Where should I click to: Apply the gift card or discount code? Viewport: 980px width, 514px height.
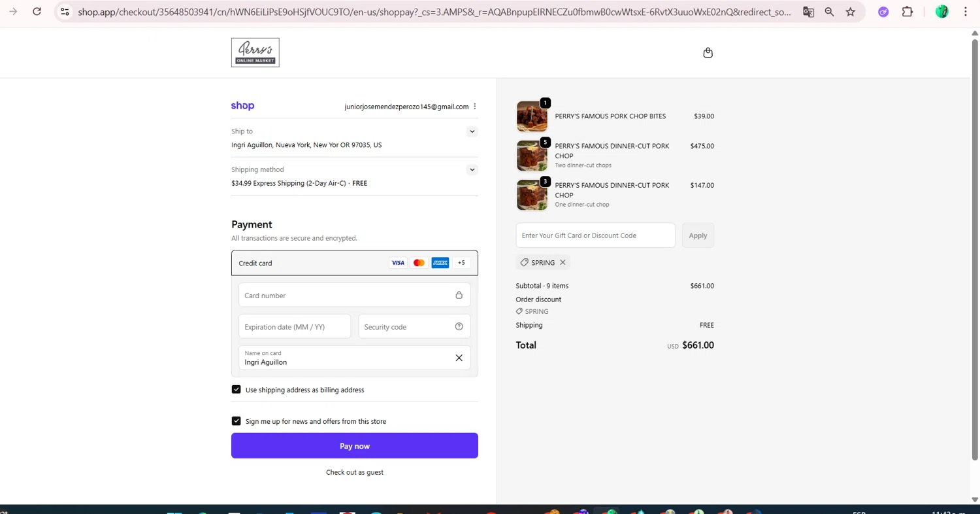698,235
